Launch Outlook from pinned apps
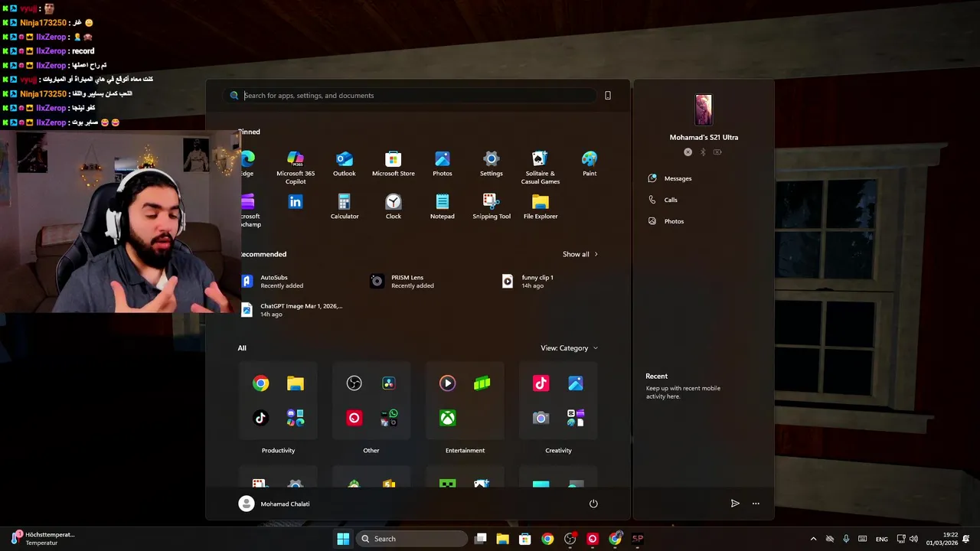980x551 pixels. coord(345,165)
